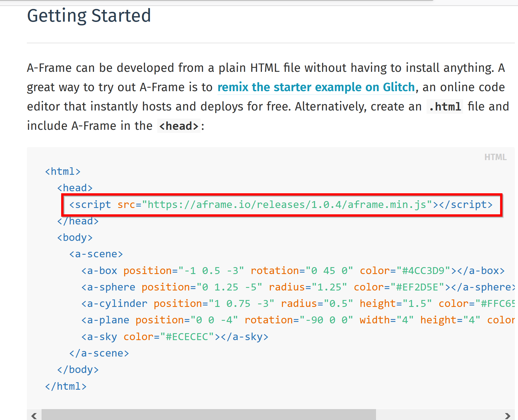Click the opening <head> tag in the code

click(75, 188)
